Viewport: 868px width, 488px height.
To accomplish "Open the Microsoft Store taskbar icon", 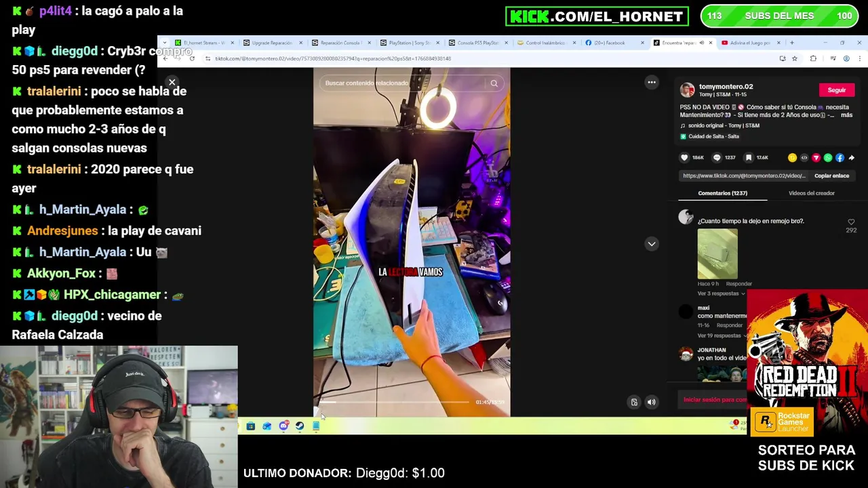I will coord(250,426).
